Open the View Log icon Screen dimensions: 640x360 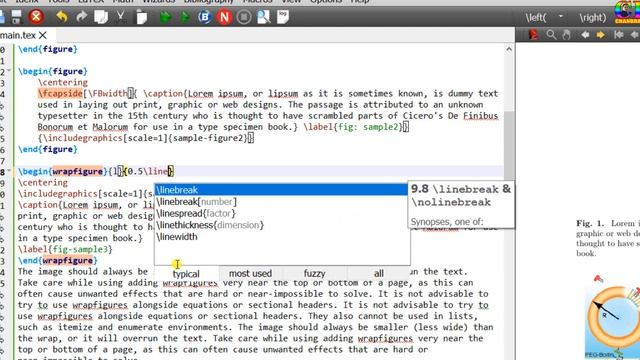point(283,17)
